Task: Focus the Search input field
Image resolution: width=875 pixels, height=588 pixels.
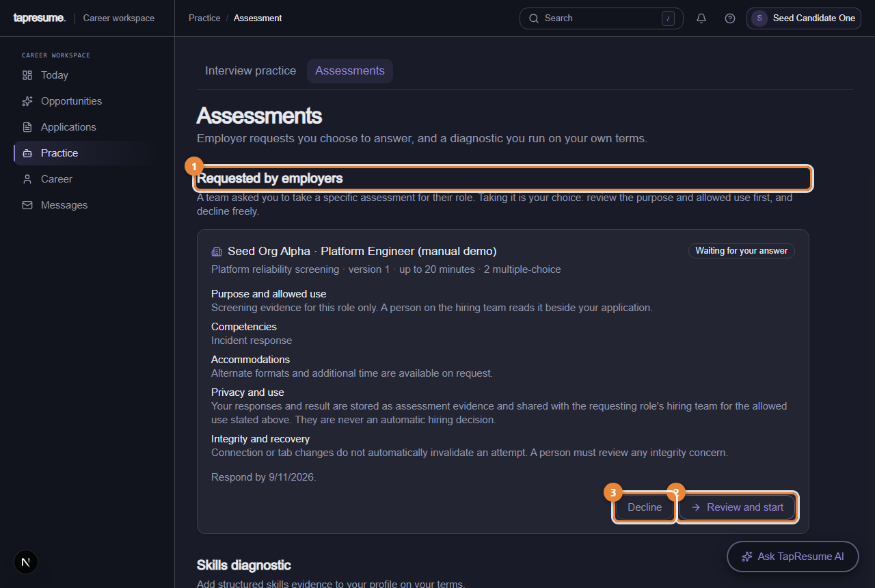Action: pos(602,18)
